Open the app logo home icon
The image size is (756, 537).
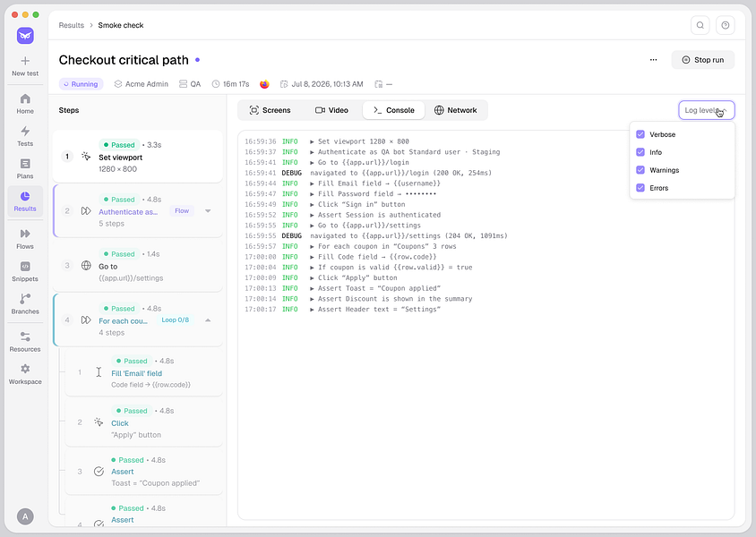pos(25,36)
